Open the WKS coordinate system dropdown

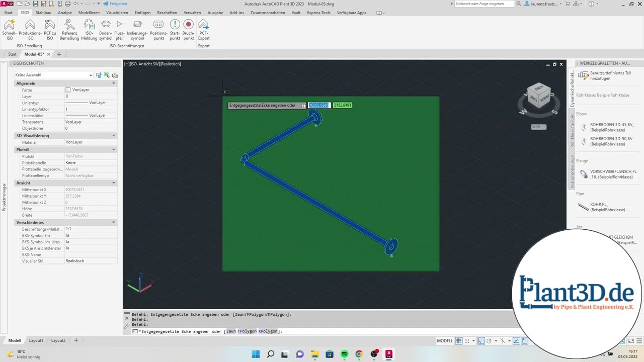tap(538, 127)
